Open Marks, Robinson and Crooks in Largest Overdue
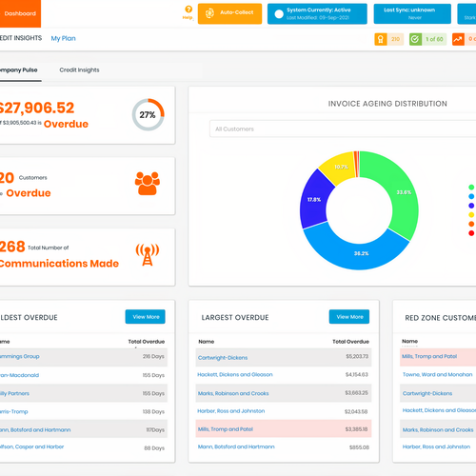Screen dimensions: 476x476 point(233,393)
